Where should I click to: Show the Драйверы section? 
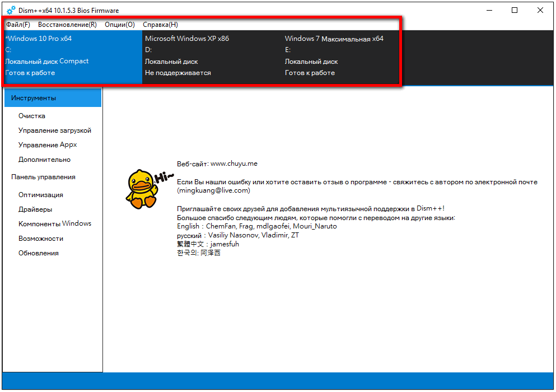tap(35, 209)
